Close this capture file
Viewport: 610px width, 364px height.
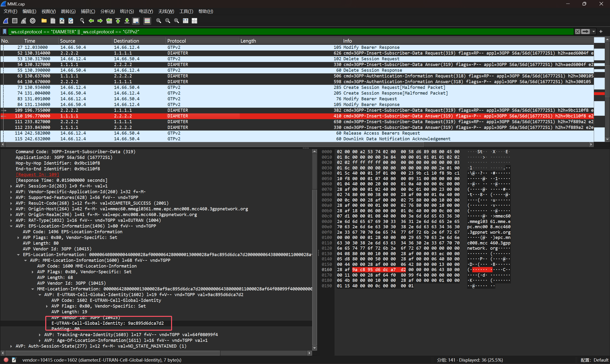coord(62,21)
